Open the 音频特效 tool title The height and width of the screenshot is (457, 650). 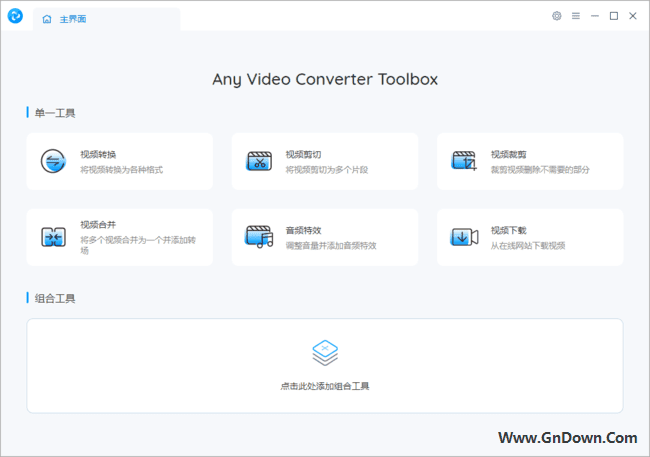pos(303,231)
